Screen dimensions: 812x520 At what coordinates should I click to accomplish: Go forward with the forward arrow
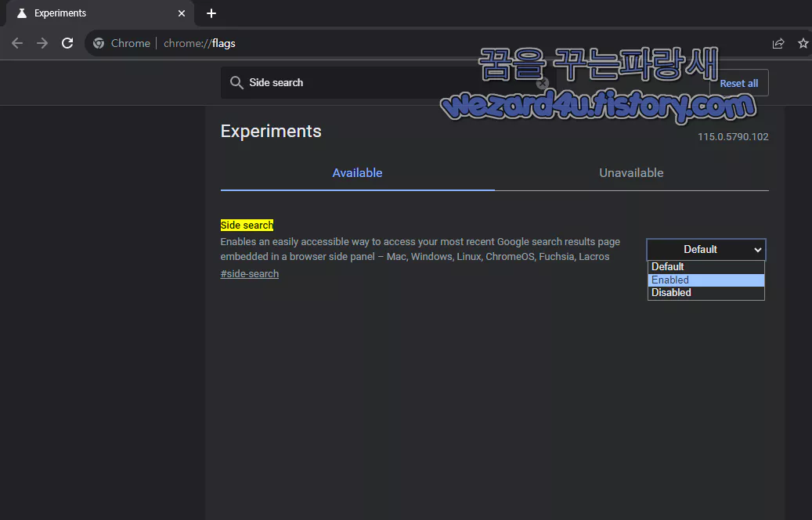[x=42, y=44]
